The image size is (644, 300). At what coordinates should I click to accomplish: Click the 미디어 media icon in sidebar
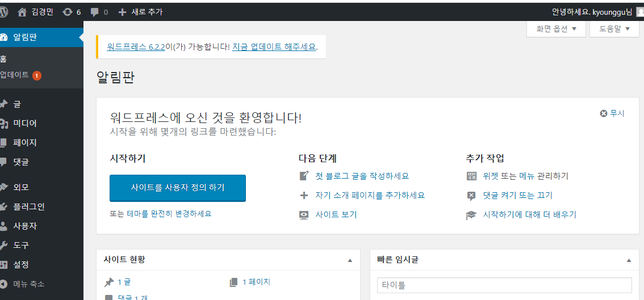(x=4, y=124)
